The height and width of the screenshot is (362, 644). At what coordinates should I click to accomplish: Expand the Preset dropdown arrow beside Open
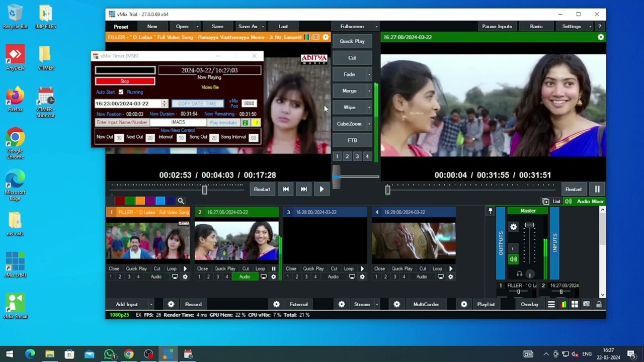[197, 27]
